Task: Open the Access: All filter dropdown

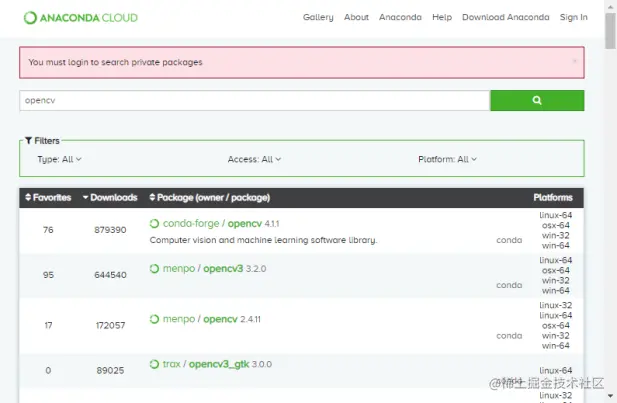Action: [x=254, y=159]
